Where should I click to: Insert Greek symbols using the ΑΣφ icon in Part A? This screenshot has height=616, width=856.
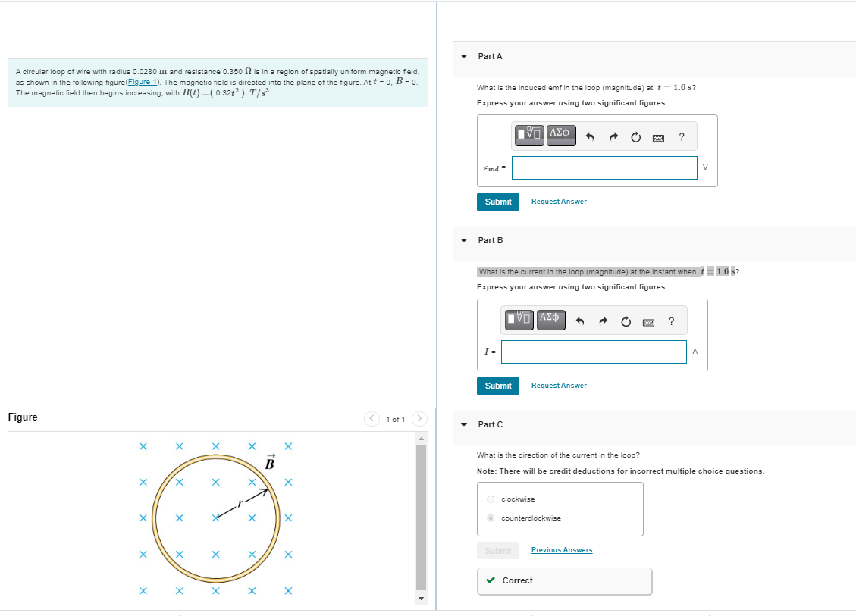(561, 135)
